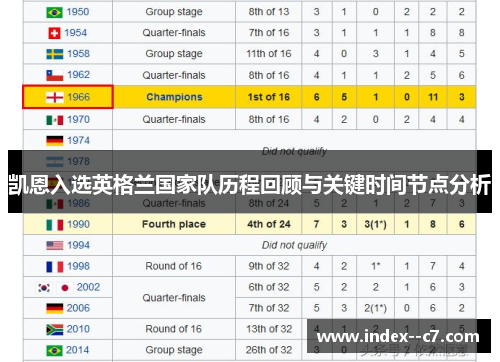The width and height of the screenshot is (500, 362).
Task: Select the '11' goals cell in 1966 row
Action: click(433, 97)
